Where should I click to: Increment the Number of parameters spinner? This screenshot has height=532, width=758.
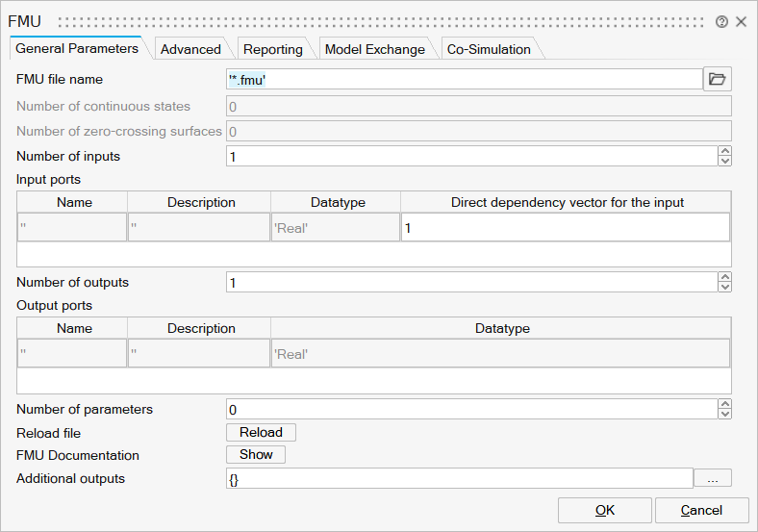pos(725,405)
